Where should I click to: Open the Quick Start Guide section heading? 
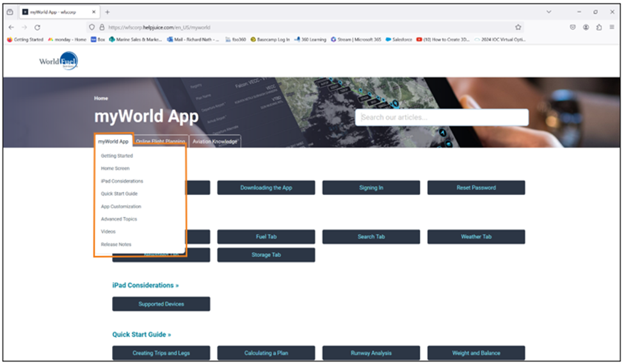pyautogui.click(x=141, y=335)
